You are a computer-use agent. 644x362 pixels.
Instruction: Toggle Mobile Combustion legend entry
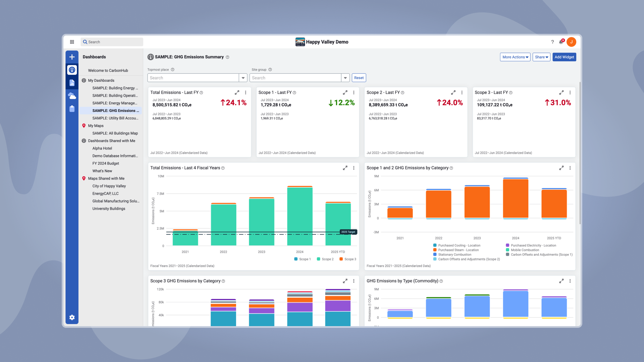coord(525,250)
